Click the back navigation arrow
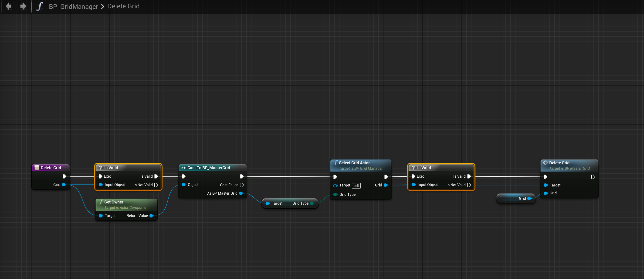644x279 pixels. point(9,6)
